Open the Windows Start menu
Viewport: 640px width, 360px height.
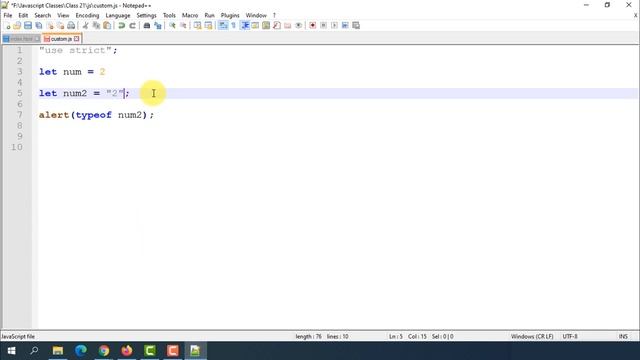click(11, 351)
